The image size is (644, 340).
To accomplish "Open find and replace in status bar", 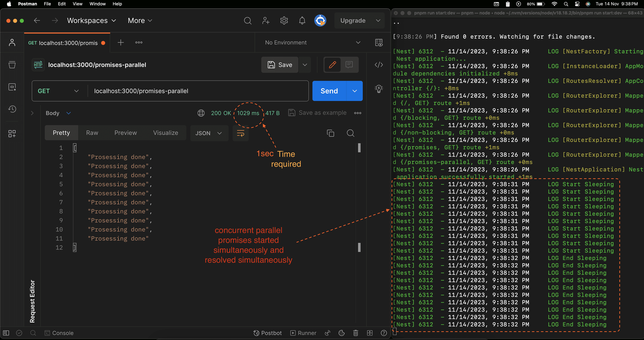I will 33,333.
